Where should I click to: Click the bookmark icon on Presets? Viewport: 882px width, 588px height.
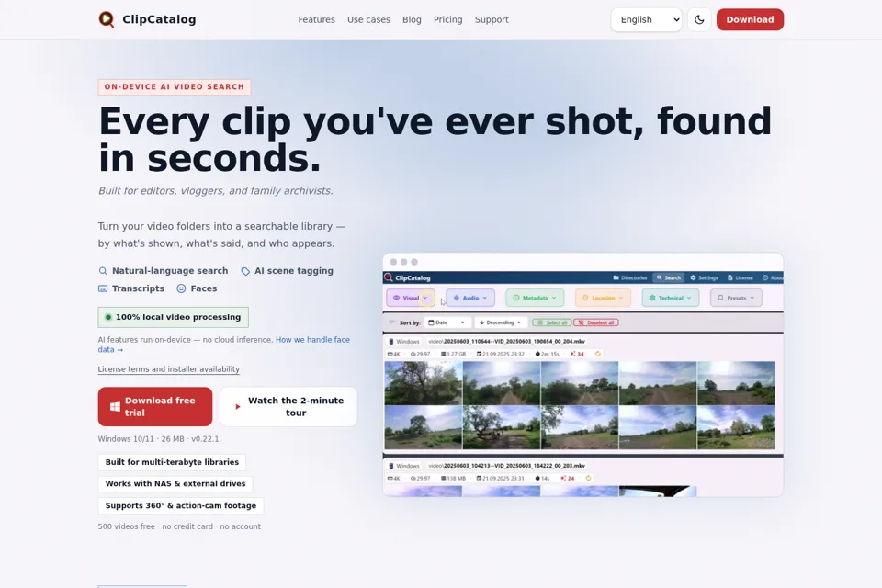pos(720,298)
